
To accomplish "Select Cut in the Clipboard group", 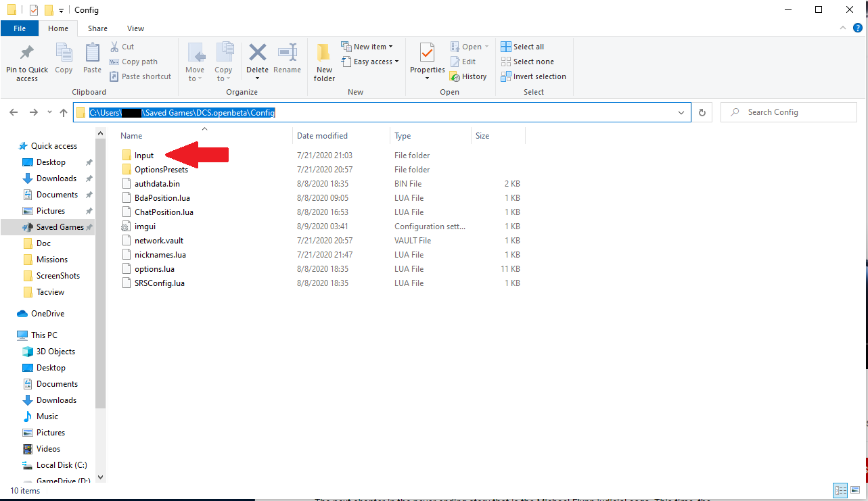I will [x=122, y=47].
